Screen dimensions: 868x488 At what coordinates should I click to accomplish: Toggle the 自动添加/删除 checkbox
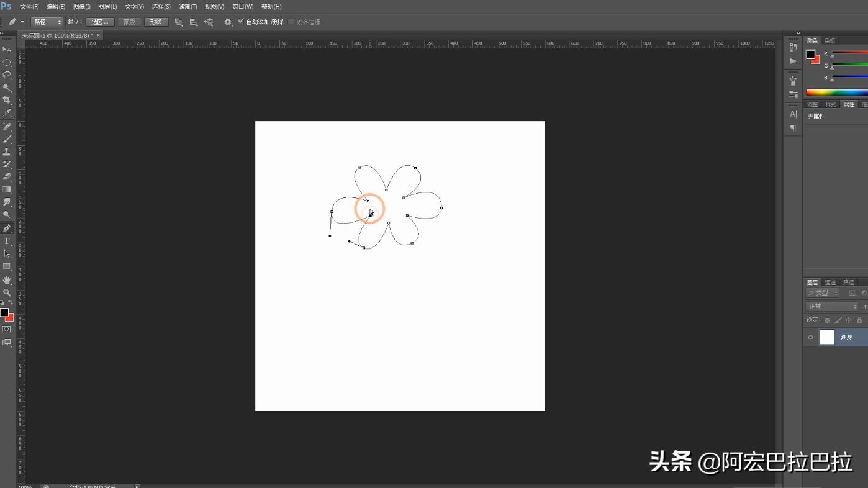pos(240,21)
